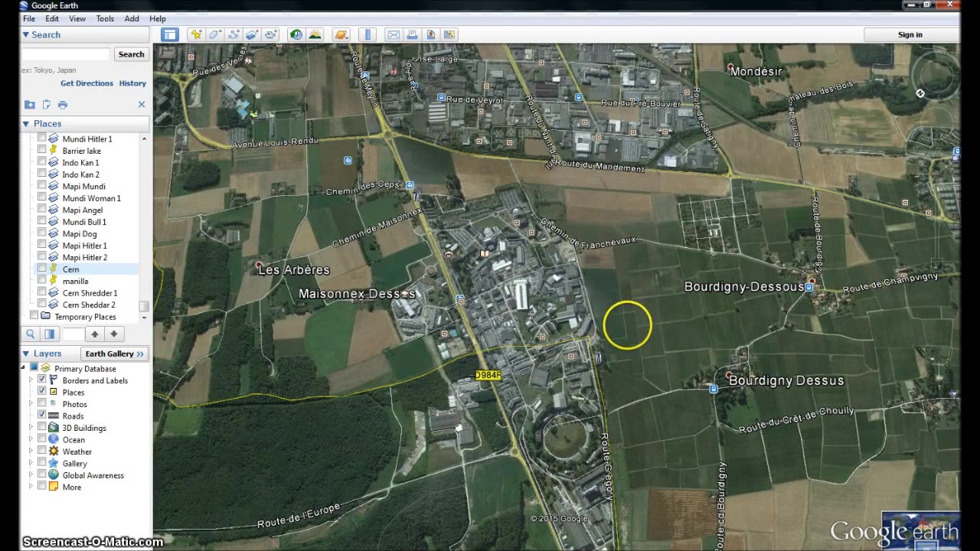Click the search text input field

(x=66, y=54)
